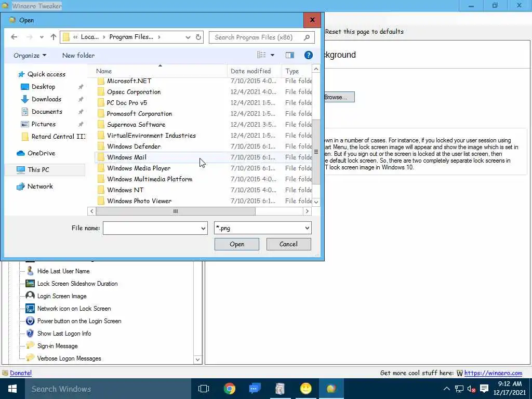
Task: Open the https://winaero.com link
Action: tap(493, 373)
